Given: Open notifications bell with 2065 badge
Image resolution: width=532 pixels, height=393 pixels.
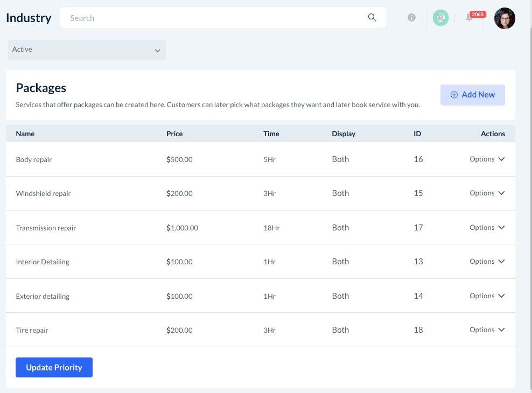Looking at the screenshot, I should tap(470, 18).
